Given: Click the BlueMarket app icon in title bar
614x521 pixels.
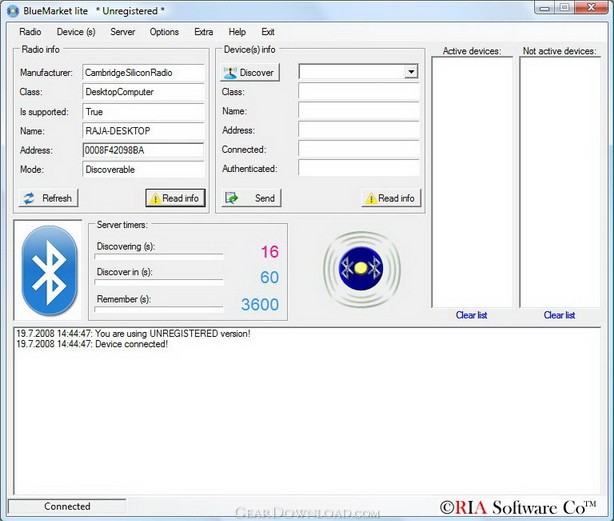Looking at the screenshot, I should click(x=13, y=11).
